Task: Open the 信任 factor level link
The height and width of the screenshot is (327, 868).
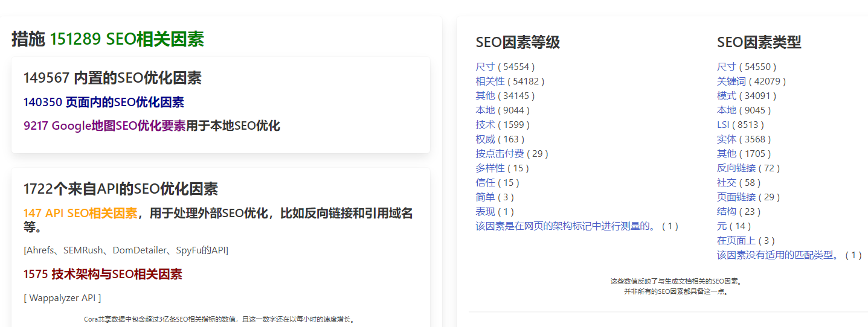Action: 485,183
